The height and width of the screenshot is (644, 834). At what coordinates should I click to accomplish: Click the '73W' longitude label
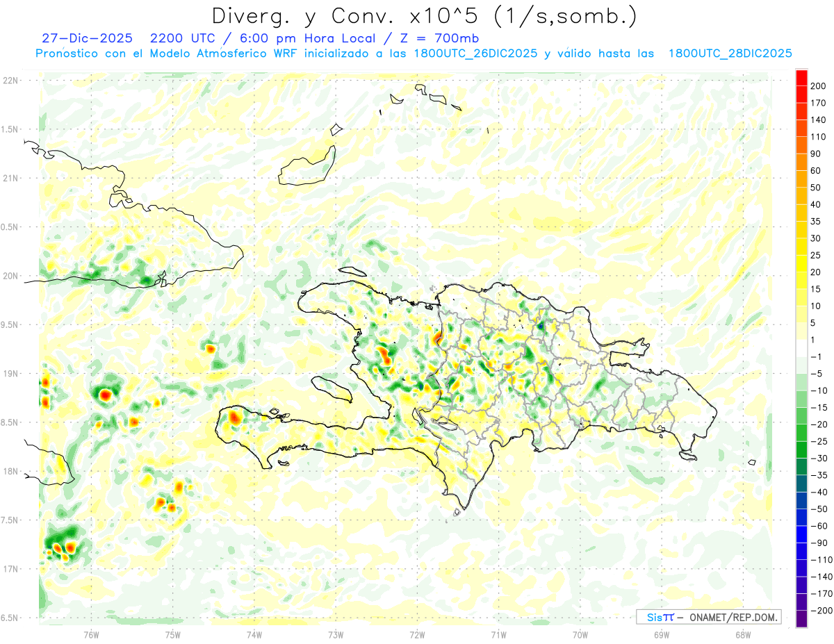pyautogui.click(x=336, y=635)
